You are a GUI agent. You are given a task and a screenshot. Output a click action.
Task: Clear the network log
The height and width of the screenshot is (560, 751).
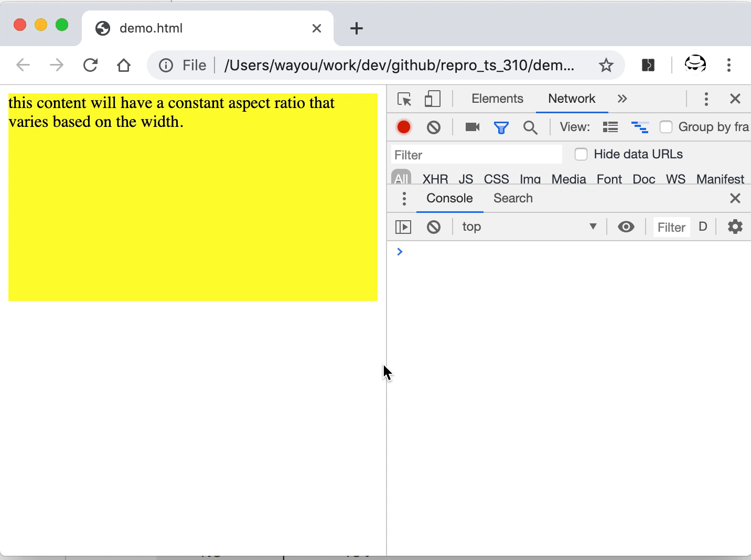pos(434,127)
